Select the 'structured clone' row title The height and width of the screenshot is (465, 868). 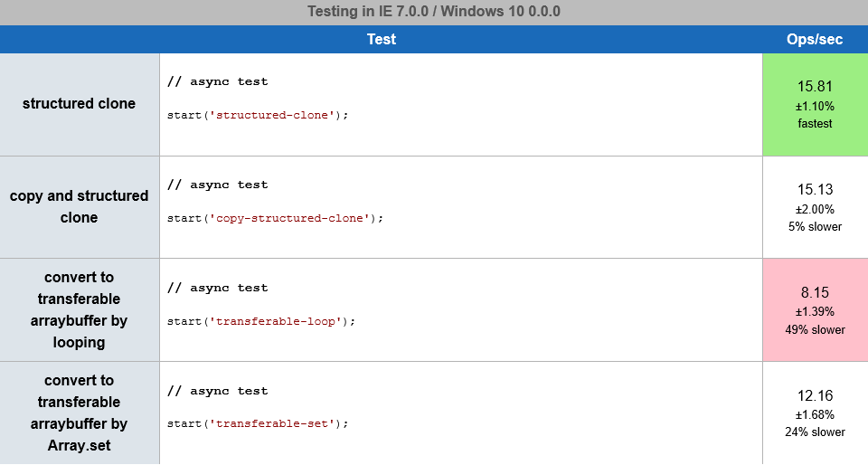tap(79, 103)
